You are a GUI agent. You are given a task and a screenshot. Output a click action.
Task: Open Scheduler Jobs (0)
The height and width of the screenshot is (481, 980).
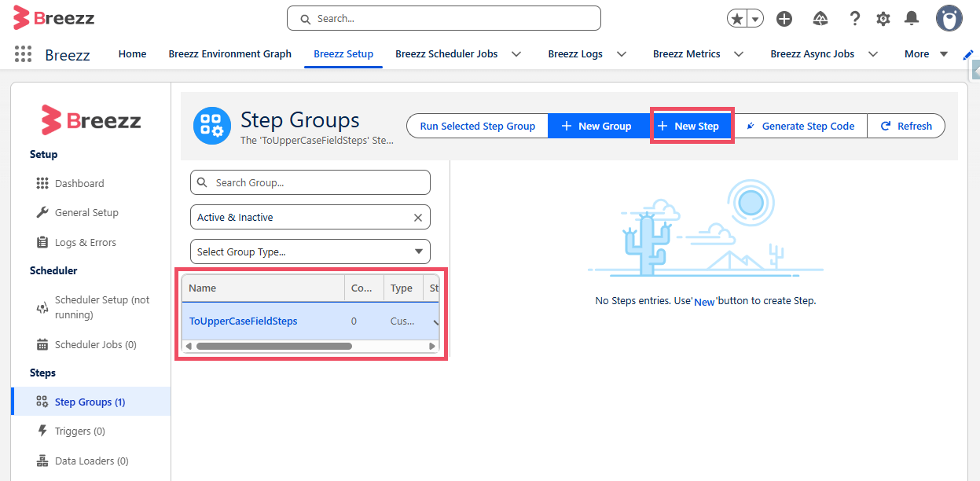[x=96, y=344]
